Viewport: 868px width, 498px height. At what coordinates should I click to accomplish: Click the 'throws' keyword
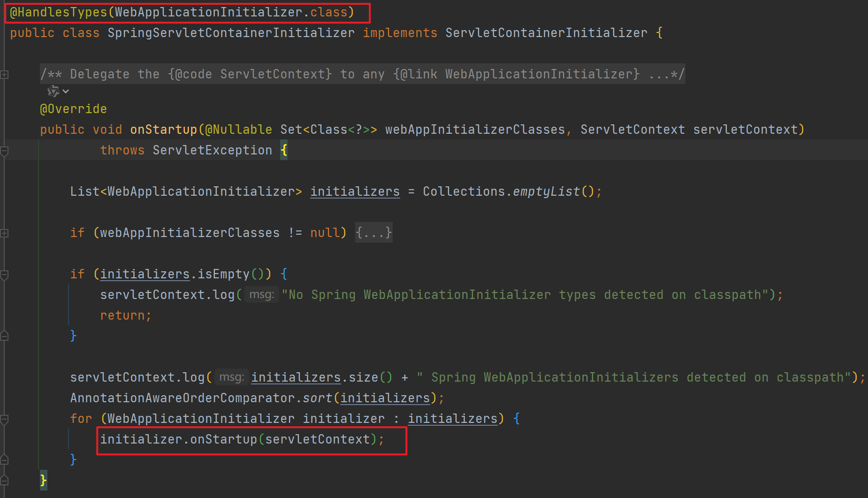coord(122,150)
